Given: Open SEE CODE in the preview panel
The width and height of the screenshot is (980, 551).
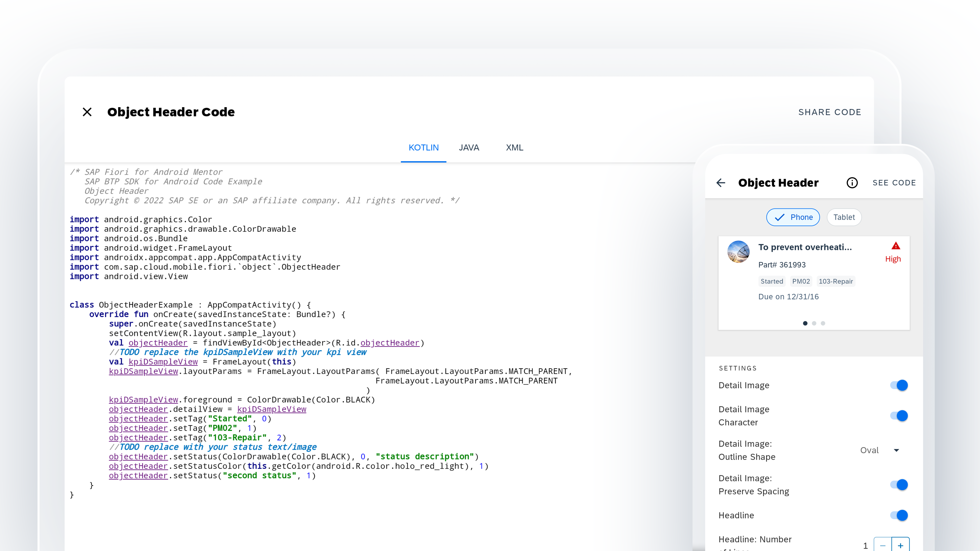Looking at the screenshot, I should click(x=895, y=183).
